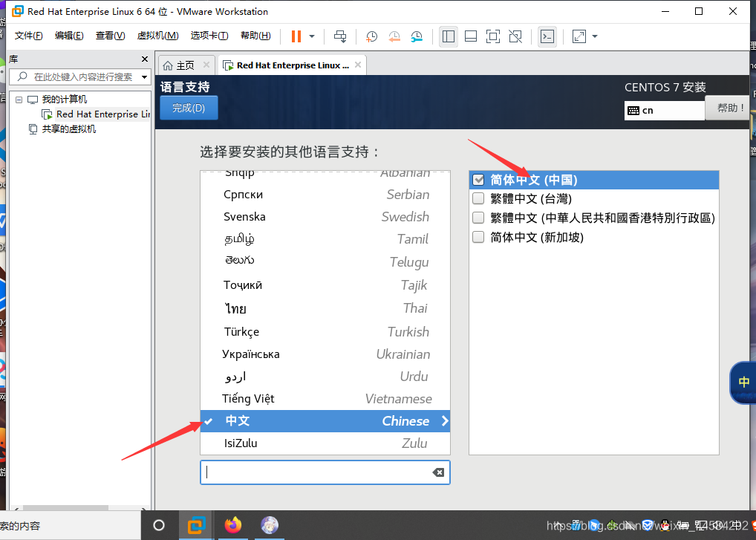Close the 主页 tab
Screen dimensions: 756x540
(x=206, y=65)
